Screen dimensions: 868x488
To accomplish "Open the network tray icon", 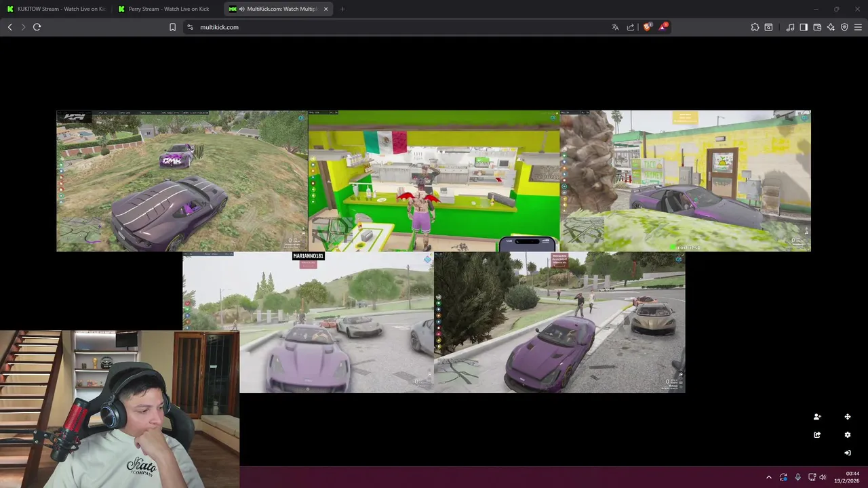I will [x=812, y=477].
